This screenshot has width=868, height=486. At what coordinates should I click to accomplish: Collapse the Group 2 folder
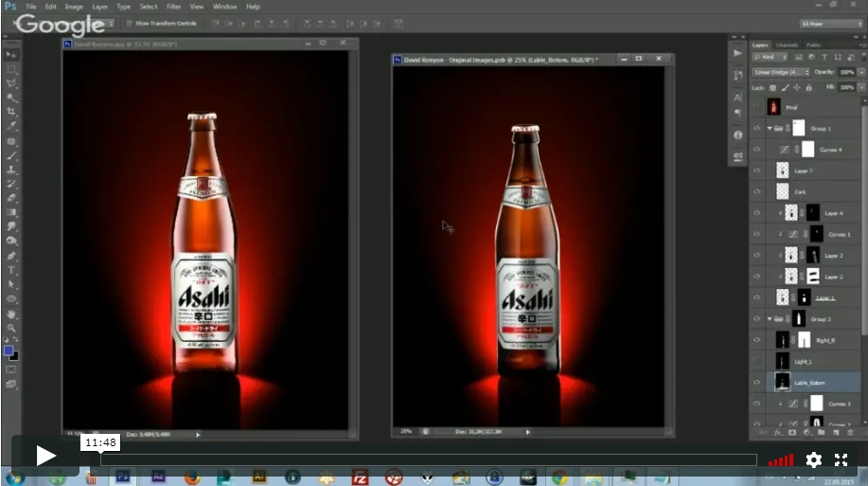click(x=770, y=319)
